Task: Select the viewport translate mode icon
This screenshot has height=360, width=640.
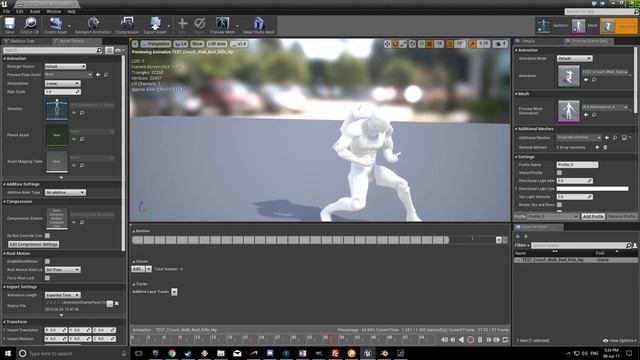Action: click(387, 44)
